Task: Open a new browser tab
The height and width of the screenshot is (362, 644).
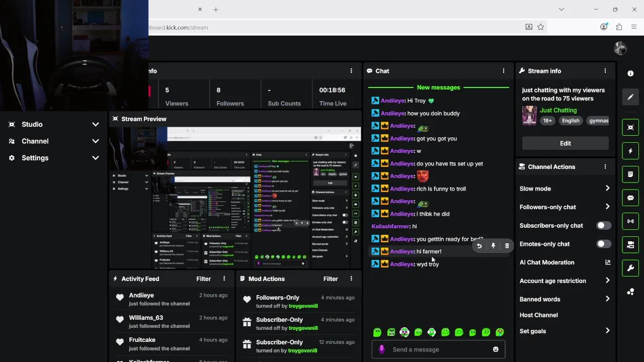Action: (215, 9)
